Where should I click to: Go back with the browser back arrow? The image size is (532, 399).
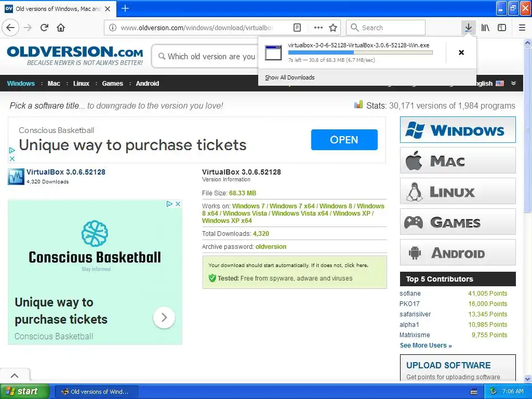pyautogui.click(x=10, y=28)
